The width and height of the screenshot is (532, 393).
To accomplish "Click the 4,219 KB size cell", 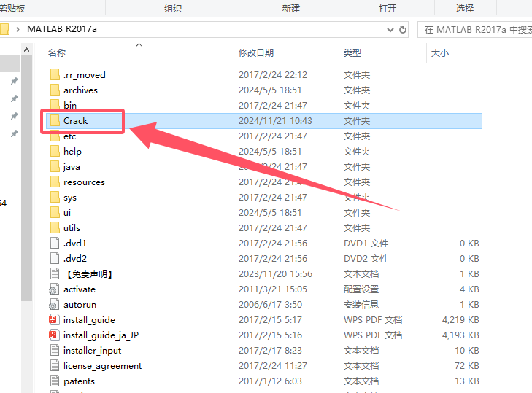I will (x=460, y=320).
